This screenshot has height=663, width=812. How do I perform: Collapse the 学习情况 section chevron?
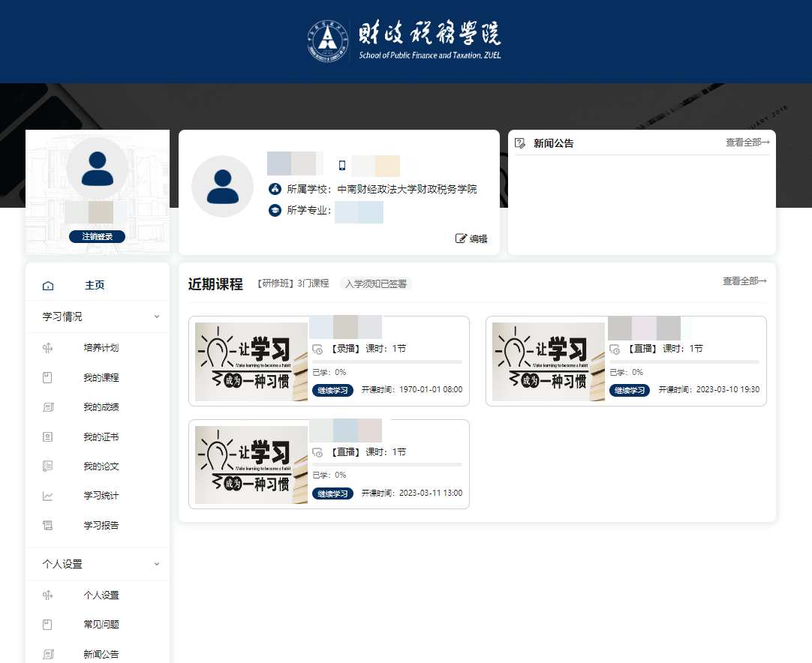157,317
